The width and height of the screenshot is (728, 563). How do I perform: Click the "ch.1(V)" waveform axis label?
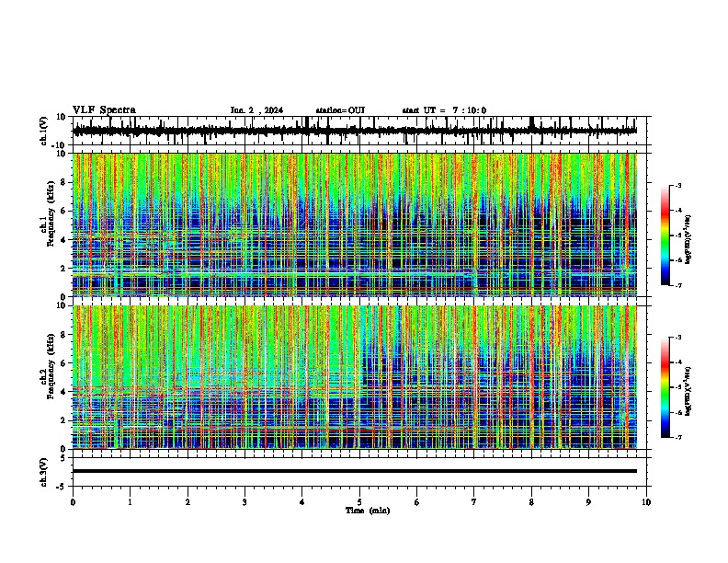44,131
